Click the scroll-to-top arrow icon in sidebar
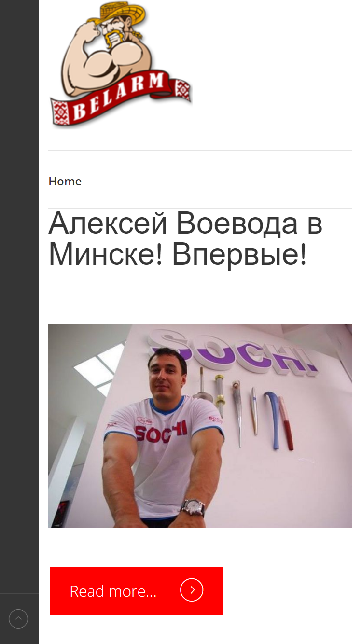The image size is (362, 644). pyautogui.click(x=18, y=618)
